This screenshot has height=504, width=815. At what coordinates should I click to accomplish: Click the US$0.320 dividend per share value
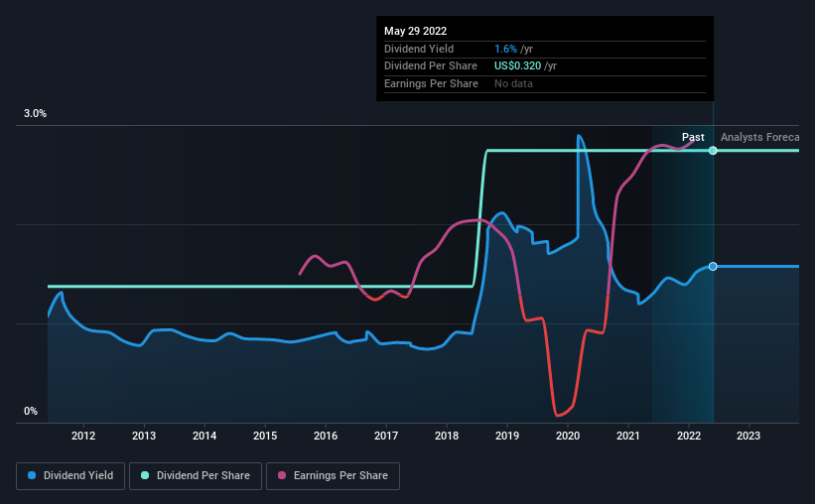click(x=518, y=66)
